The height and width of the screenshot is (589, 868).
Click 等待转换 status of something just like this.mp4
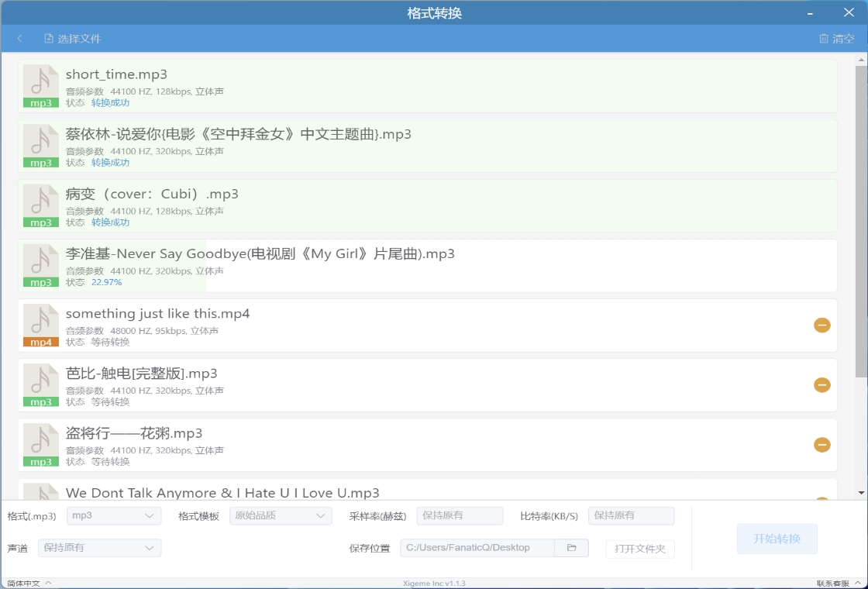(x=110, y=342)
